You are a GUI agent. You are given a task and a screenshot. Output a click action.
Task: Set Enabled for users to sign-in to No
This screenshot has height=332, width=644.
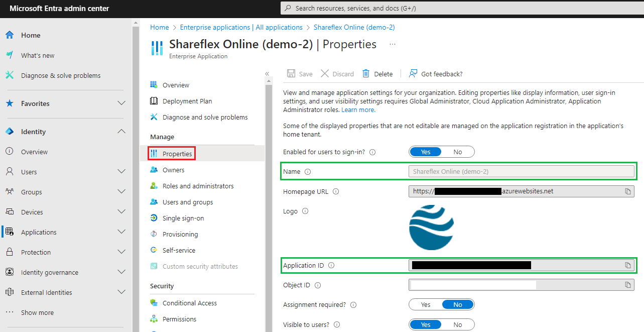pyautogui.click(x=457, y=152)
